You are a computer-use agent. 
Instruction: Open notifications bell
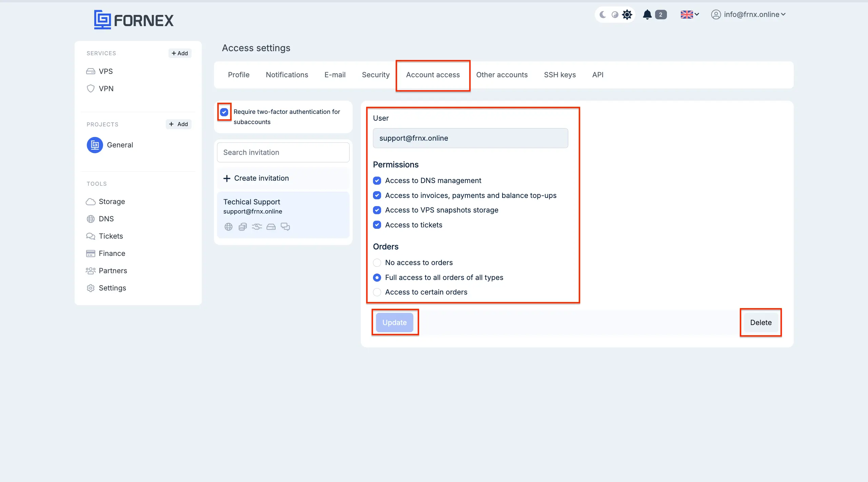point(647,15)
